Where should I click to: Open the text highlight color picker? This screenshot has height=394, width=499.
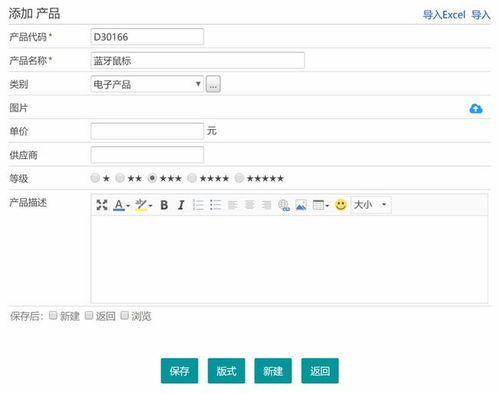(x=143, y=205)
